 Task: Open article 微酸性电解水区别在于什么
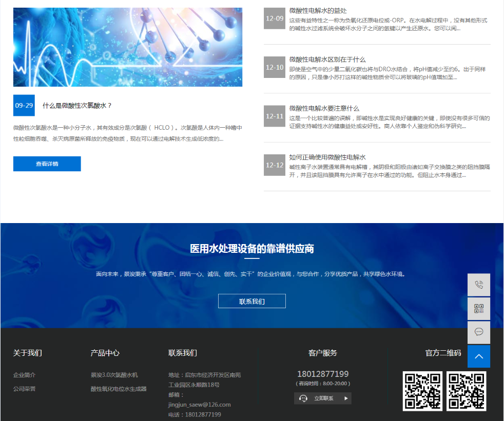click(327, 59)
